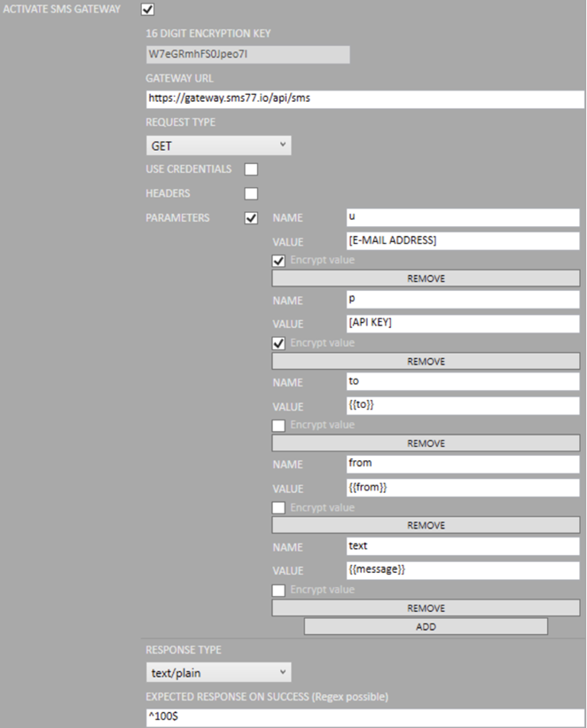This screenshot has height=728, width=587.
Task: Remove the 'from' parameter
Action: (x=426, y=526)
